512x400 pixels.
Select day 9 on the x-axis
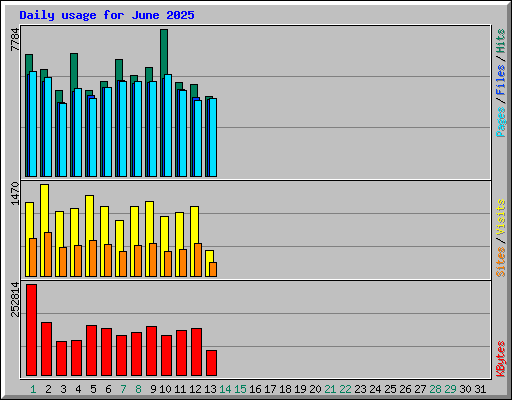(x=153, y=389)
